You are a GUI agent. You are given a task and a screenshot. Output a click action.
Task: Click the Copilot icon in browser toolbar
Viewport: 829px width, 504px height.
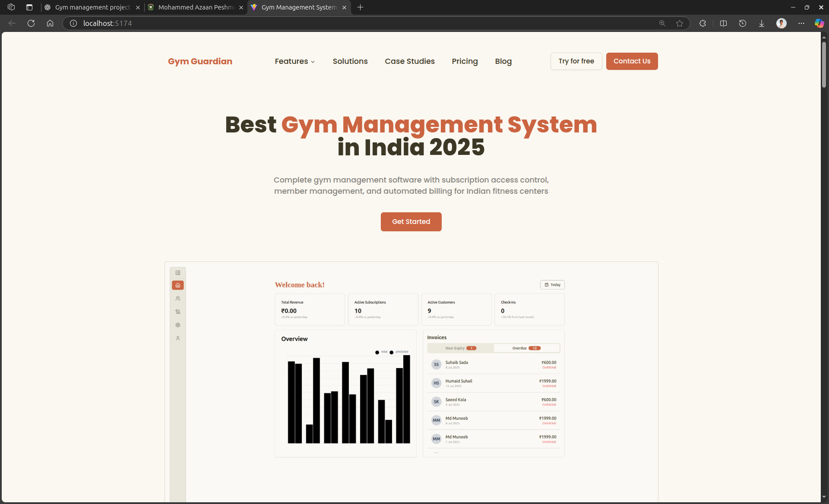click(819, 23)
